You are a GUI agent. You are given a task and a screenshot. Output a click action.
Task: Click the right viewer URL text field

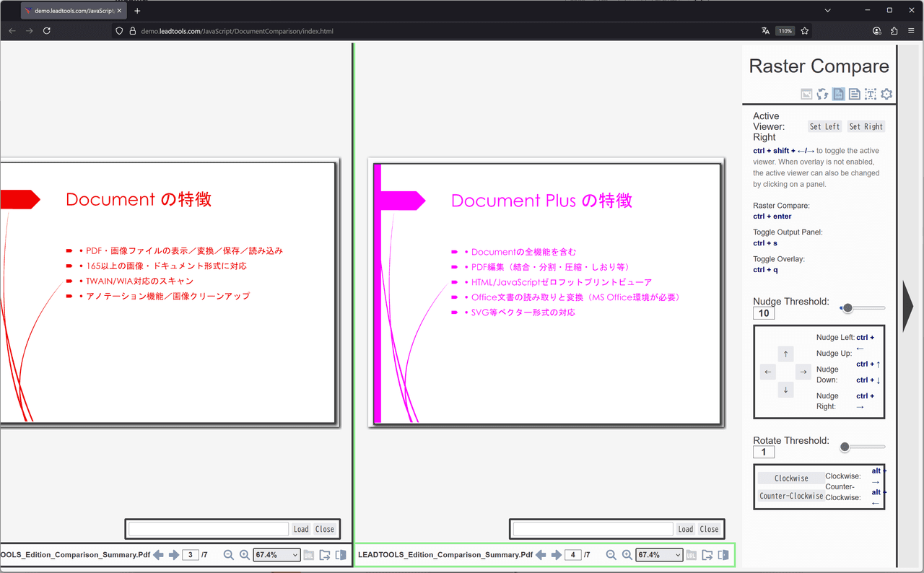(x=593, y=529)
